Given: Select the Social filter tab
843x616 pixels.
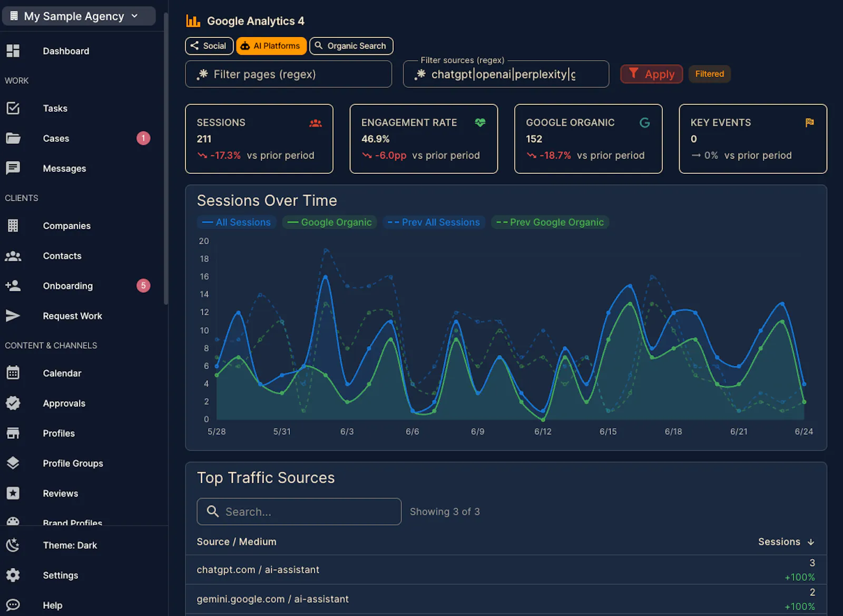Looking at the screenshot, I should (209, 46).
